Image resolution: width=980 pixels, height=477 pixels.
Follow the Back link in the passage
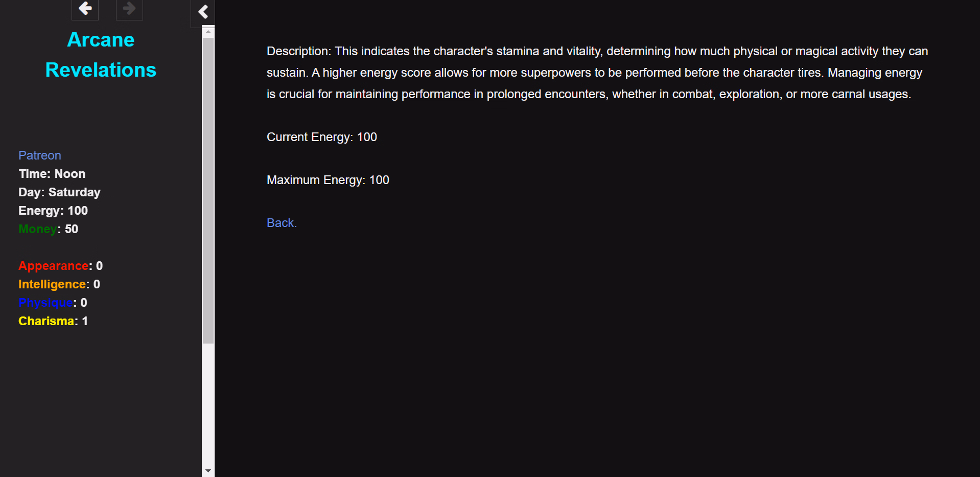pyautogui.click(x=282, y=223)
